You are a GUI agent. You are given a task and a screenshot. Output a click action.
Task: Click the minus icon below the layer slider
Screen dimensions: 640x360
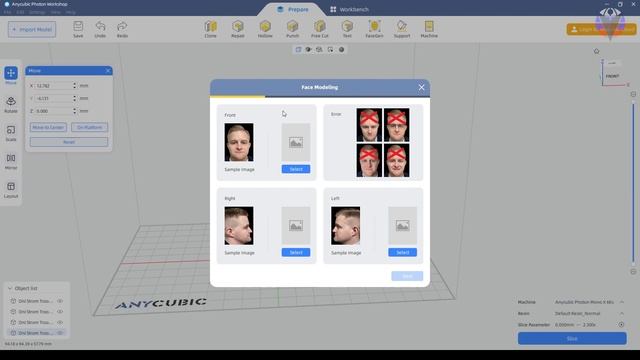point(633,272)
